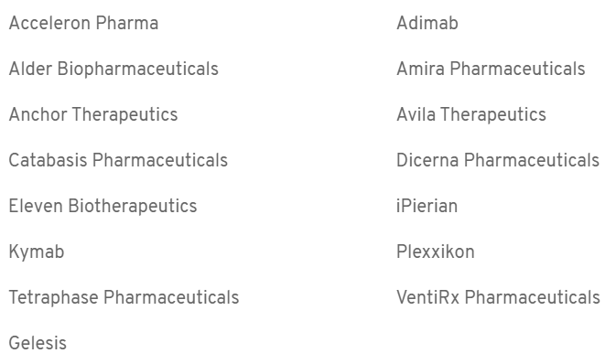Image resolution: width=616 pixels, height=364 pixels.
Task: Click Anchor Therapeutics
Action: click(93, 115)
